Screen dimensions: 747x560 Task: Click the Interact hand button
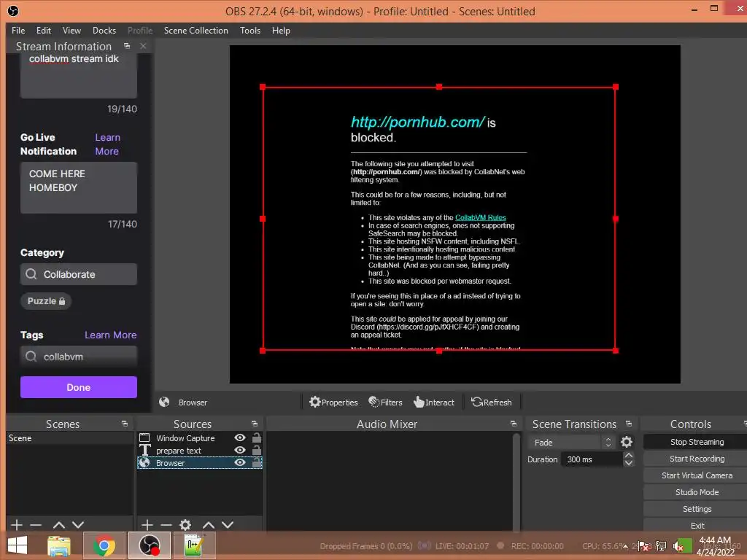(434, 402)
